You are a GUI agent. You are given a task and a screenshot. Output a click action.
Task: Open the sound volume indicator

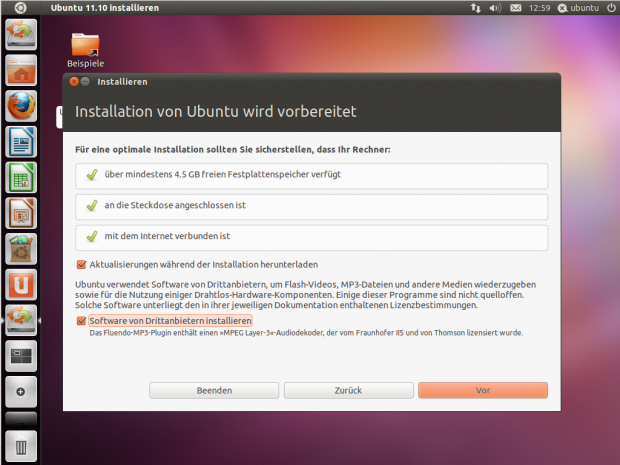495,8
